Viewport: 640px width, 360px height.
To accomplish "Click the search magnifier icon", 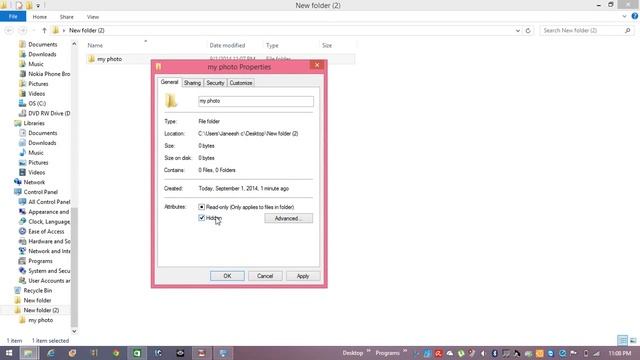I will pos(627,31).
